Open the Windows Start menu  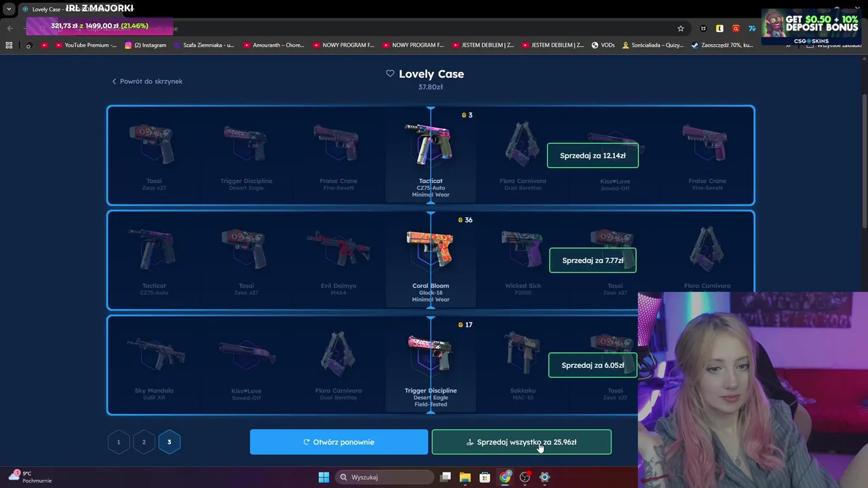pyautogui.click(x=323, y=477)
